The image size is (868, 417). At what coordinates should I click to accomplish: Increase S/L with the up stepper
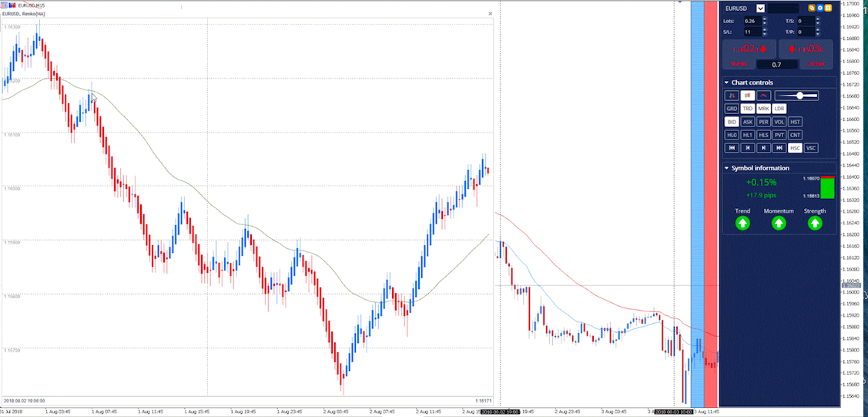pos(765,30)
